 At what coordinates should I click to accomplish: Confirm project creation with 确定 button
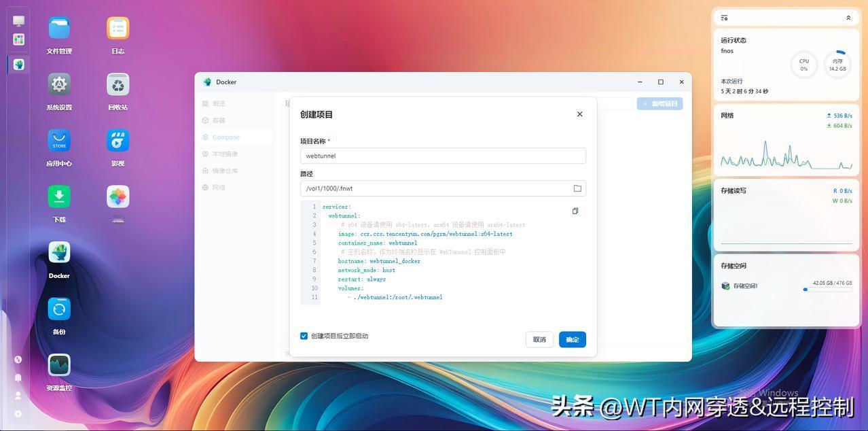click(x=571, y=339)
